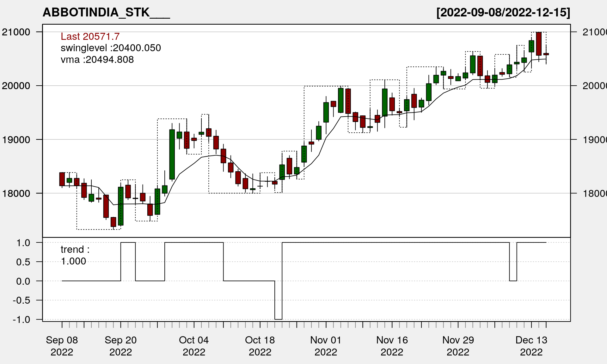The height and width of the screenshot is (364, 607).
Task: Click the Sep 08 2022 date label
Action: pyautogui.click(x=62, y=346)
